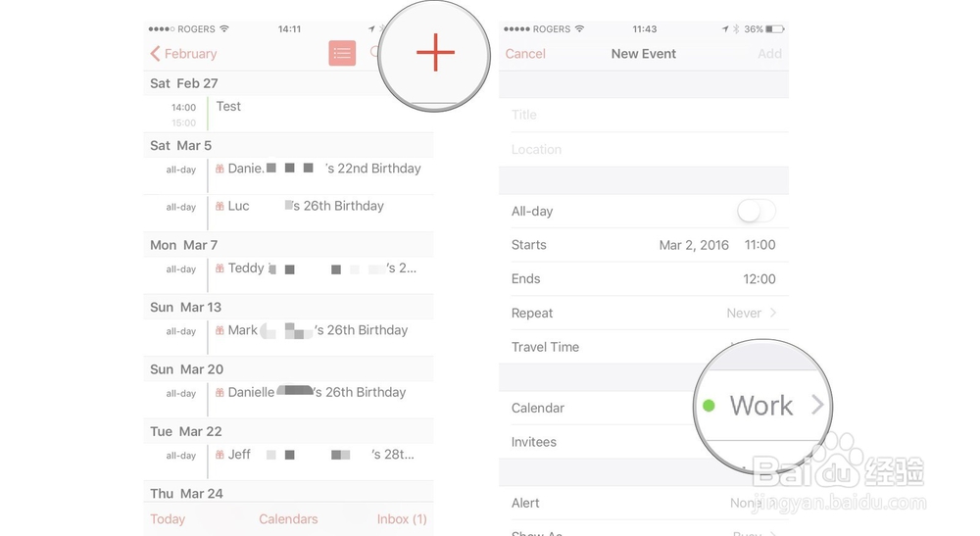The image size is (980, 536).
Task: Open Mark's 26th Birthday event
Action: [289, 337]
